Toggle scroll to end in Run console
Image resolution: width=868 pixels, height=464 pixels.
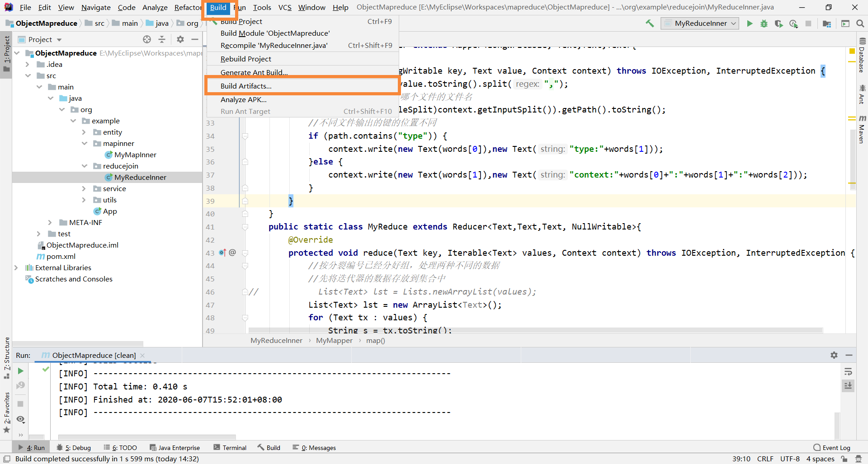848,386
